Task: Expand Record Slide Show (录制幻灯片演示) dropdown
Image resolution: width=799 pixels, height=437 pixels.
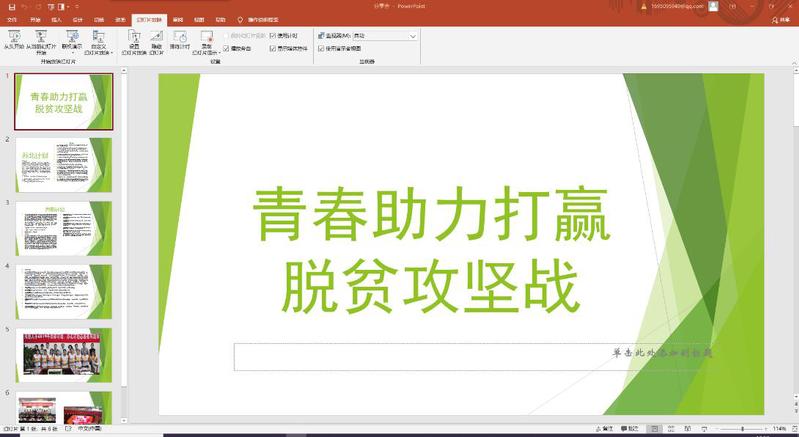Action: coord(207,52)
